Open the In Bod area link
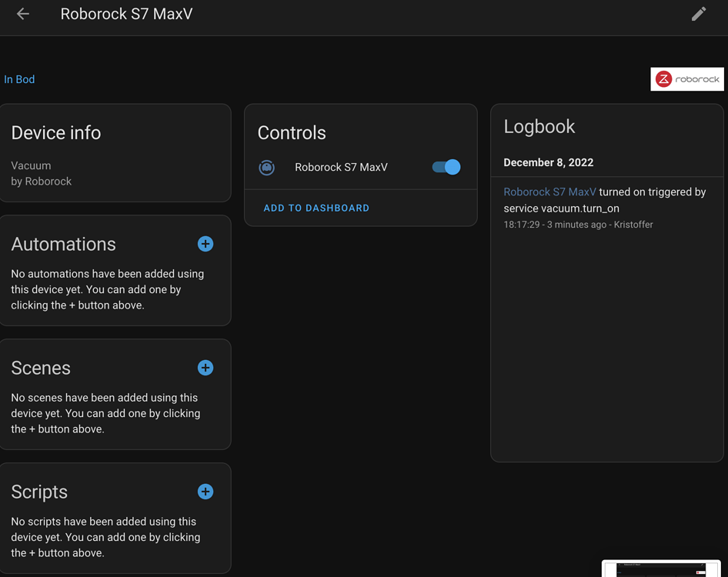728x577 pixels. click(x=19, y=79)
